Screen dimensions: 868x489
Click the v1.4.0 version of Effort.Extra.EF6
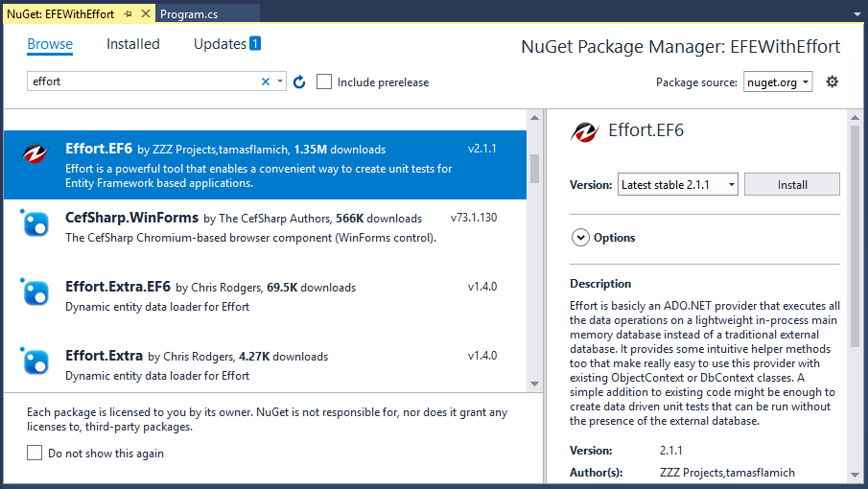[482, 287]
